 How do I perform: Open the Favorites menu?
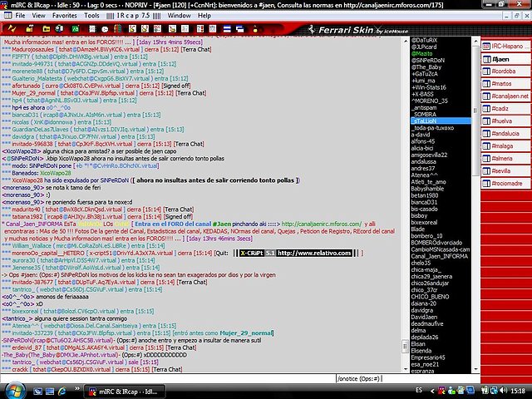pos(65,16)
